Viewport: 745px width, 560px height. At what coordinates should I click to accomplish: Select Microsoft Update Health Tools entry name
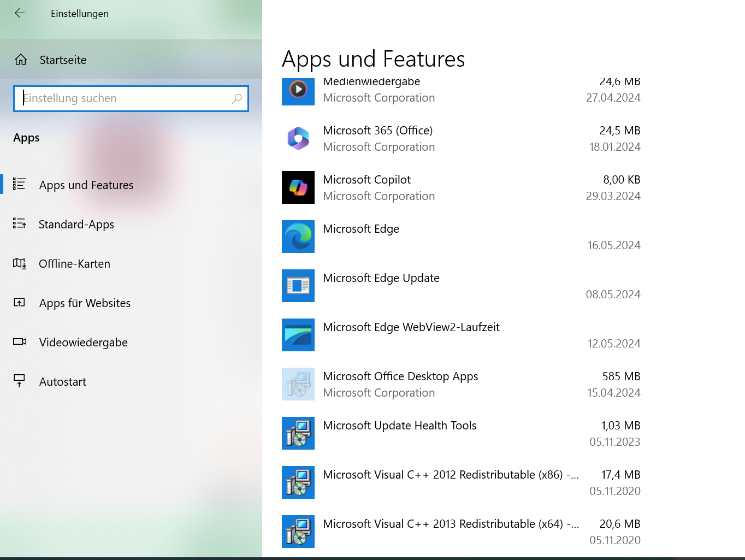(x=400, y=426)
